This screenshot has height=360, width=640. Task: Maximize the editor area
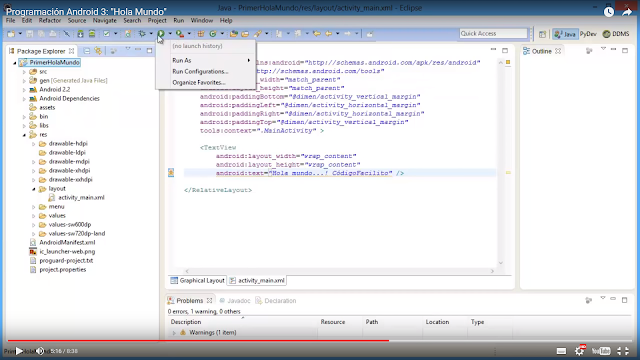tap(505, 50)
